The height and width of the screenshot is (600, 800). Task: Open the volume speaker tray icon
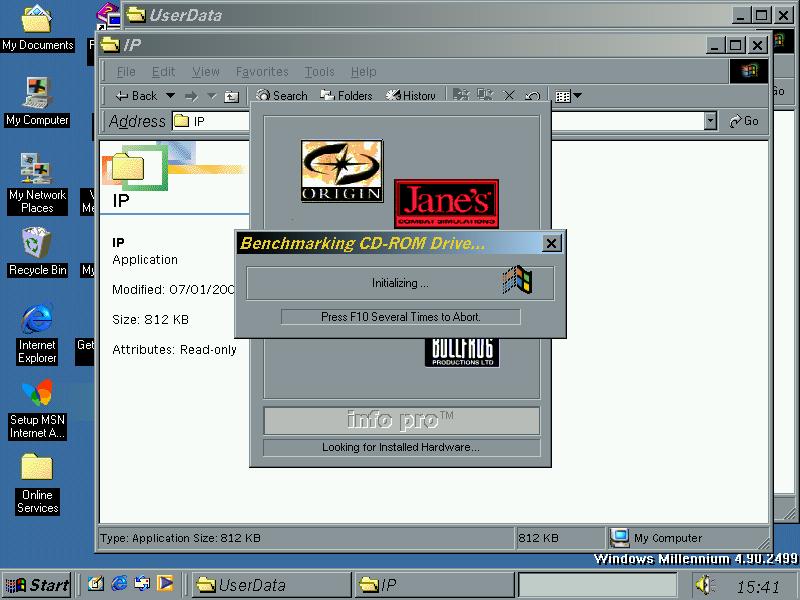[x=705, y=585]
